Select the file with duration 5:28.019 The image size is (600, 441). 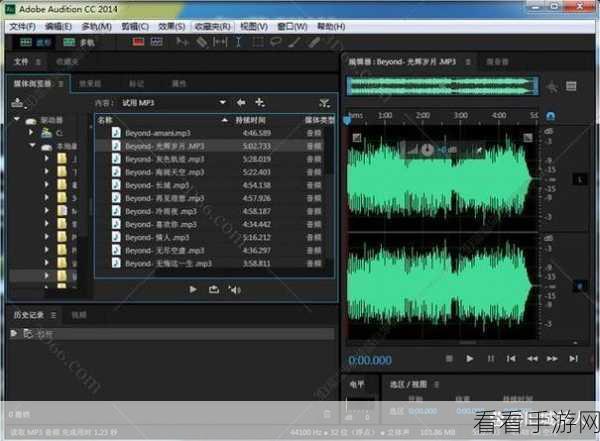pos(209,159)
